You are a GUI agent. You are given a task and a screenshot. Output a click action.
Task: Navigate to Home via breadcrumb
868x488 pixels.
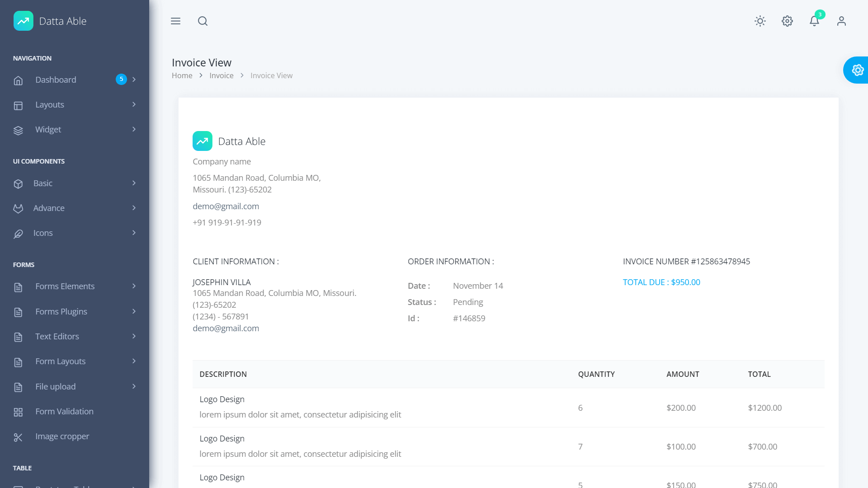pyautogui.click(x=182, y=75)
